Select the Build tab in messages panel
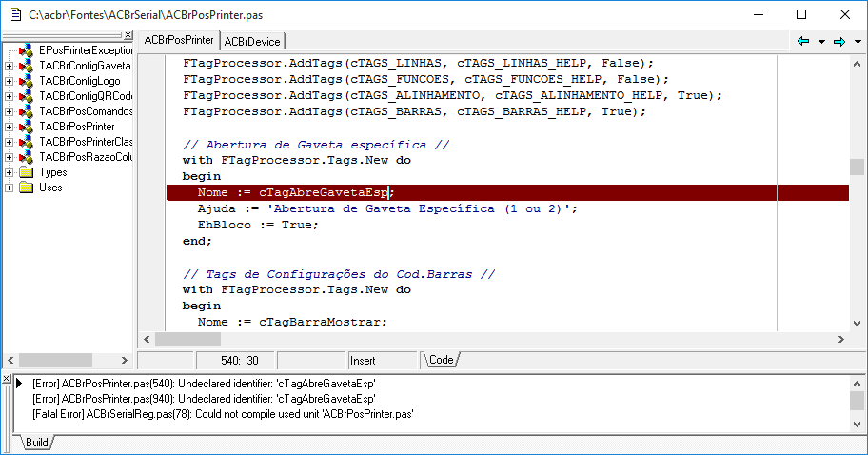868x455 pixels. tap(36, 443)
